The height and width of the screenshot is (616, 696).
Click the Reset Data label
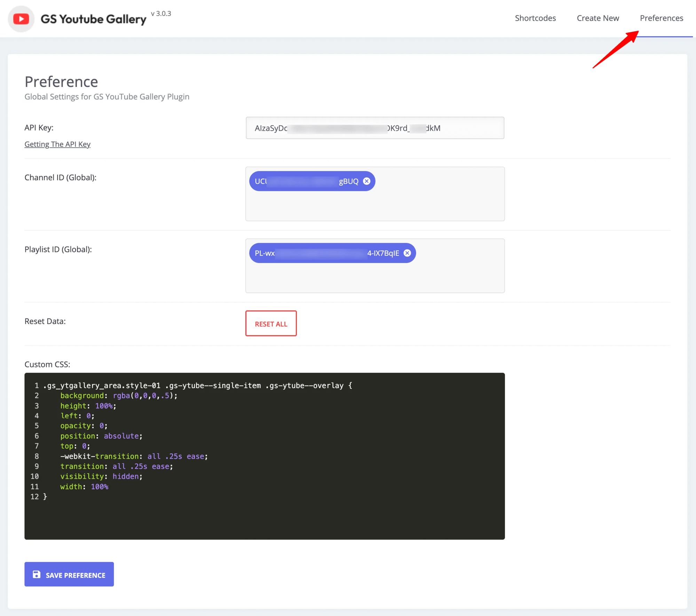[45, 321]
